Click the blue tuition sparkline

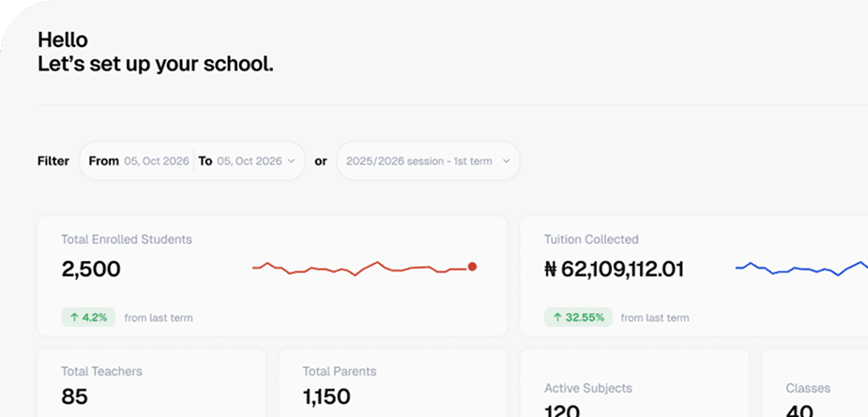[x=801, y=269]
